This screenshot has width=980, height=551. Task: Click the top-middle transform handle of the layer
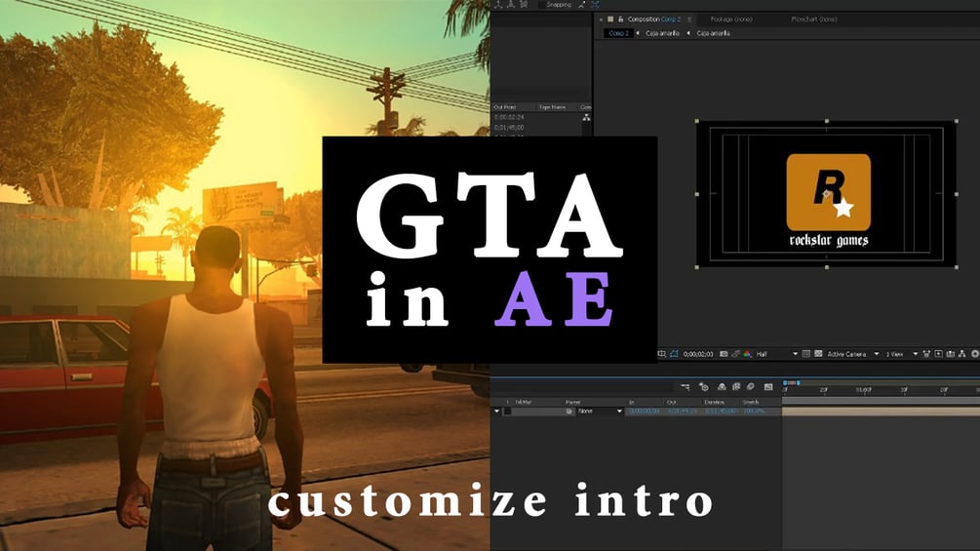pyautogui.click(x=827, y=121)
